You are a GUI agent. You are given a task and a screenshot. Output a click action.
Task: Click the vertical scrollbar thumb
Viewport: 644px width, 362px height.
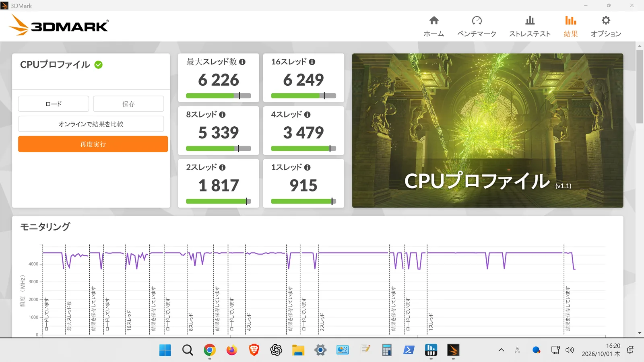640,86
